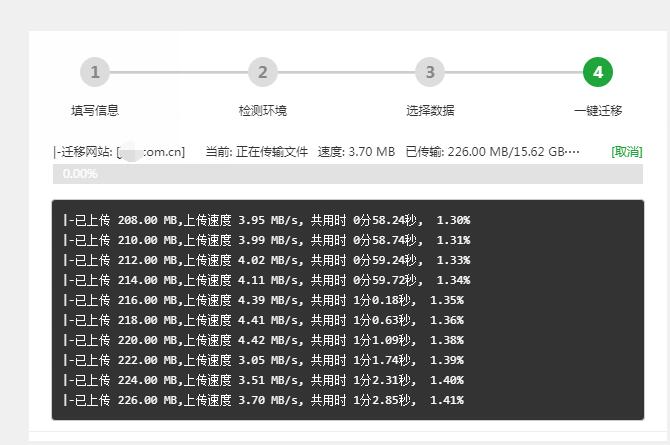Image resolution: width=670 pixels, height=445 pixels.
Task: Click log line 已上传 224.00 MB
Action: point(263,380)
